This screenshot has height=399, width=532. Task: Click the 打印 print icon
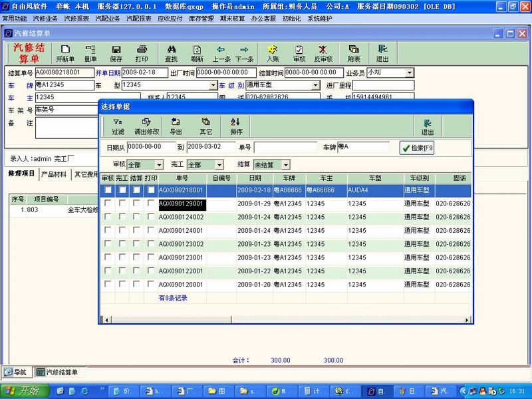pos(142,54)
